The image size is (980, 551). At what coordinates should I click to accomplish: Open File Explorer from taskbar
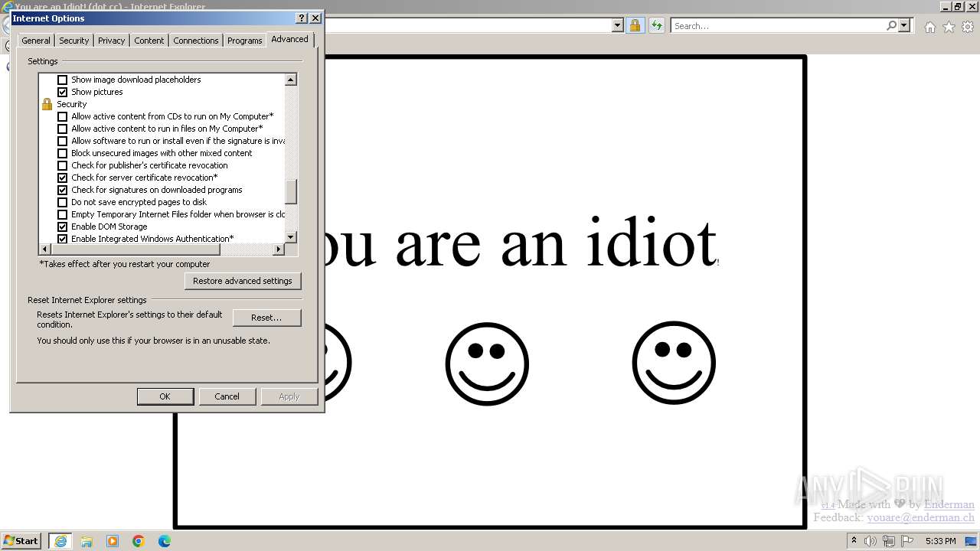pyautogui.click(x=87, y=541)
